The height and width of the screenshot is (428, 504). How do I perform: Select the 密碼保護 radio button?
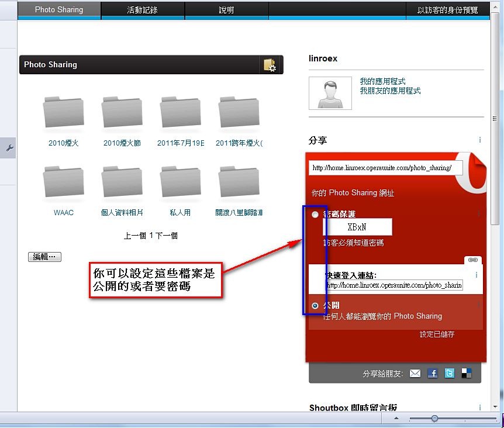[x=315, y=215]
